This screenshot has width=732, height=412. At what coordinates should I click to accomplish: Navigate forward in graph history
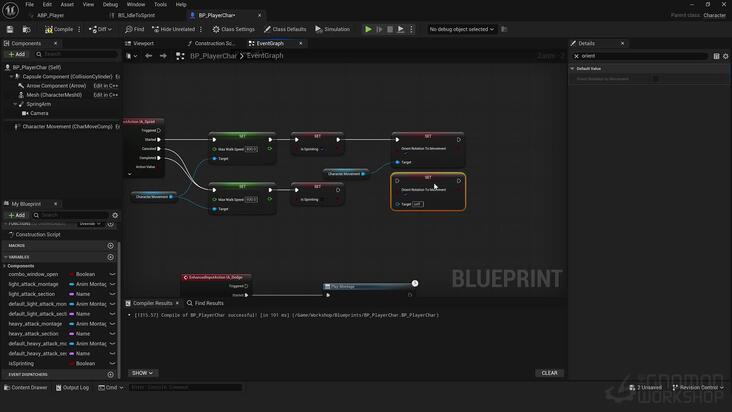[163, 56]
